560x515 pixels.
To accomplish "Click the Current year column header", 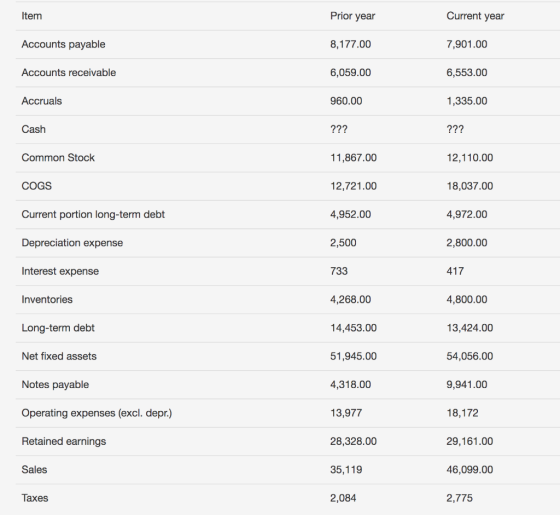I will 475,16.
